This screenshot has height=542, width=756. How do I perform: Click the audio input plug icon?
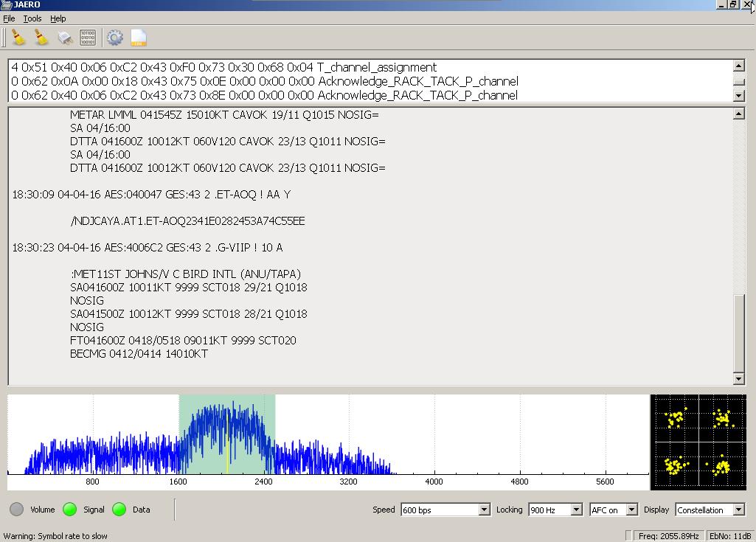pyautogui.click(x=66, y=38)
